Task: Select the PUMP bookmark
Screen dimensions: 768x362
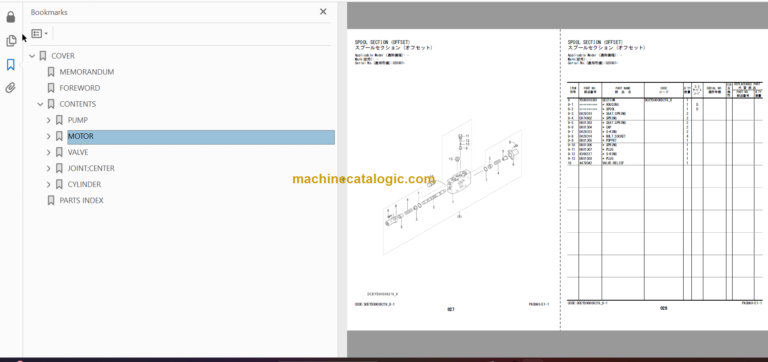Action: tap(78, 121)
